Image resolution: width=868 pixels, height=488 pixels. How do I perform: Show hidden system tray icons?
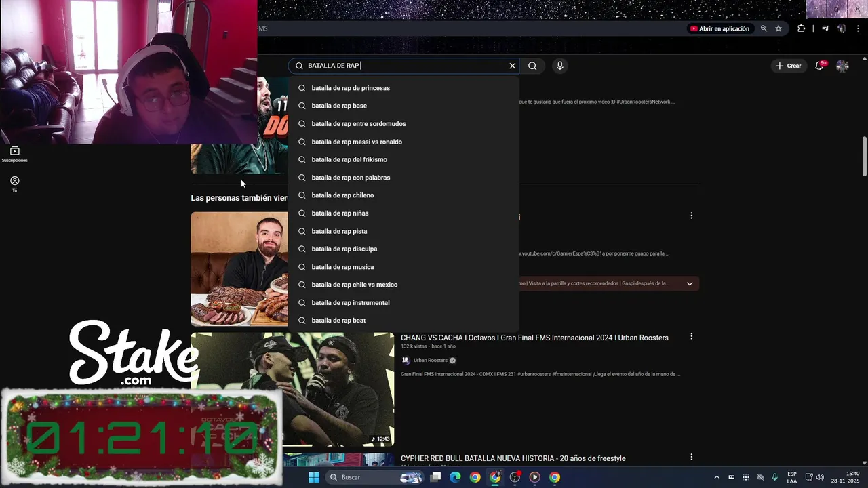pos(717,477)
